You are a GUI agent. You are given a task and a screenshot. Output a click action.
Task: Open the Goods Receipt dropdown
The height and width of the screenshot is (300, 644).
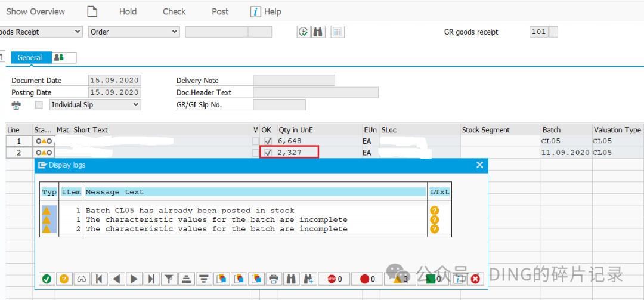click(x=41, y=32)
